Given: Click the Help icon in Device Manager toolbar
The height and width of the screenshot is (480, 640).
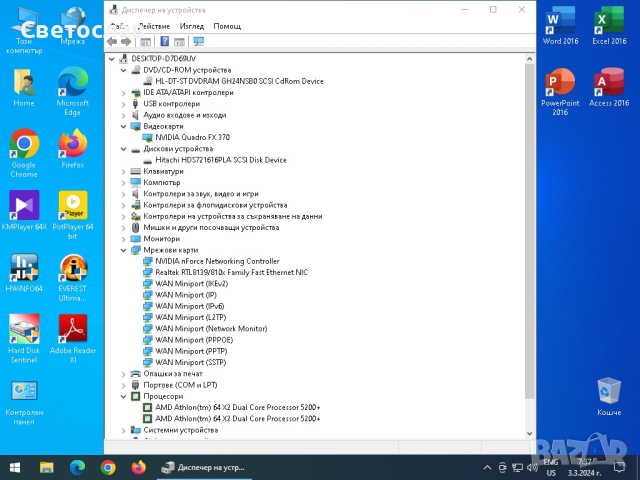Looking at the screenshot, I should pos(164,42).
